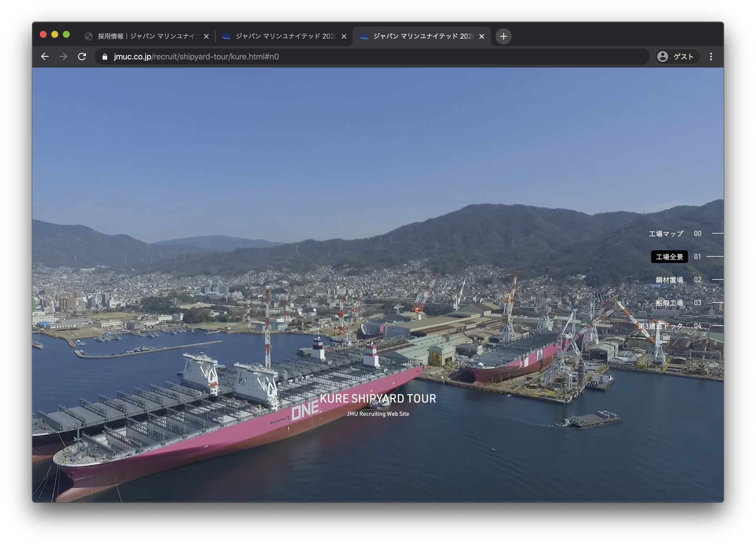756x545 pixels.
Task: Click the forward navigation arrow
Action: tap(63, 57)
